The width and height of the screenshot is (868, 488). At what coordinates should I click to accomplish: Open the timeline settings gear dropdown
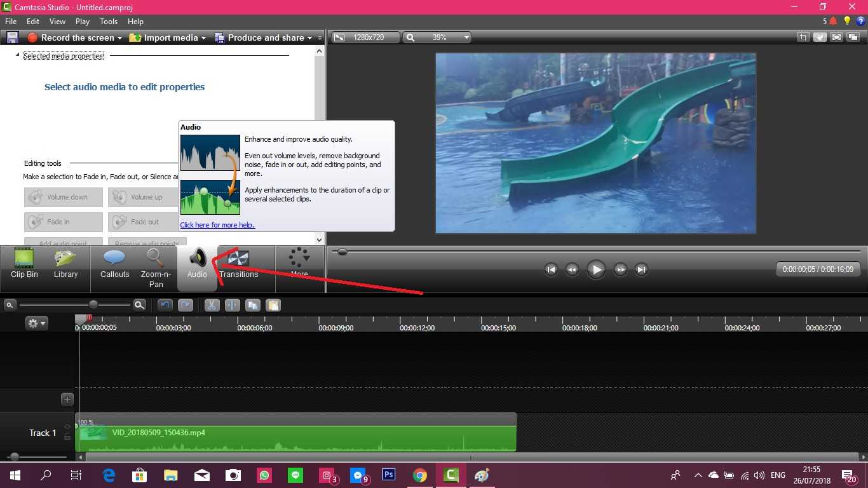click(37, 323)
